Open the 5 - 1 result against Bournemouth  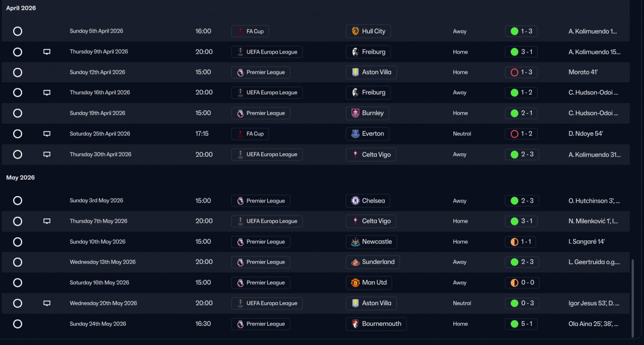[522, 324]
